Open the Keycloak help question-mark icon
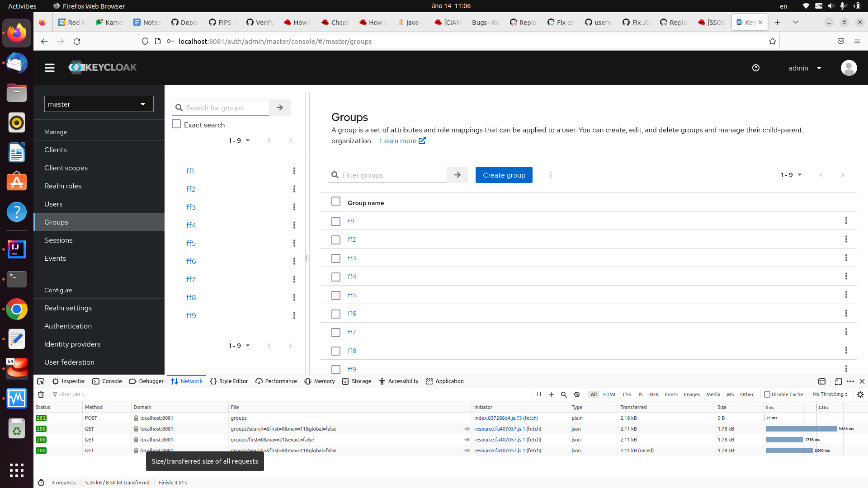 coord(755,68)
